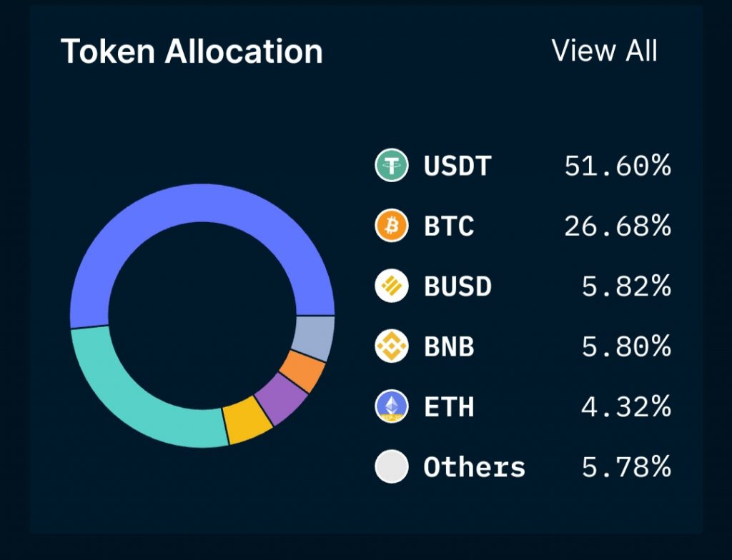Click the USDT Tether token icon

391,166
